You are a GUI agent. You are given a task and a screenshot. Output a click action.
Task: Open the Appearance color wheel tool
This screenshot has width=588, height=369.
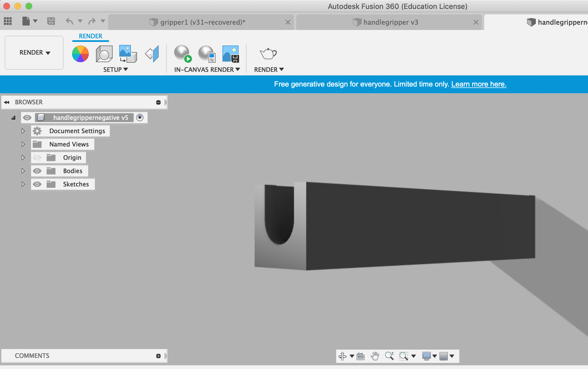click(80, 54)
